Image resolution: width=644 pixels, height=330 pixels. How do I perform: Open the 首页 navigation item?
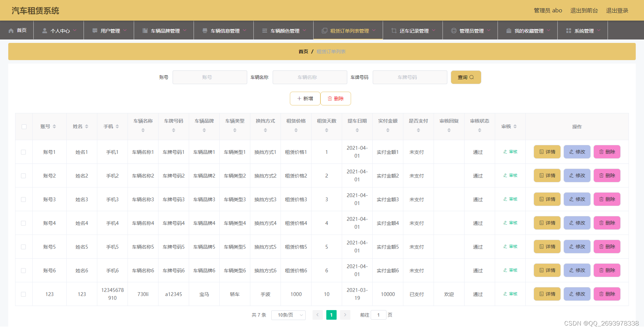[x=17, y=30]
